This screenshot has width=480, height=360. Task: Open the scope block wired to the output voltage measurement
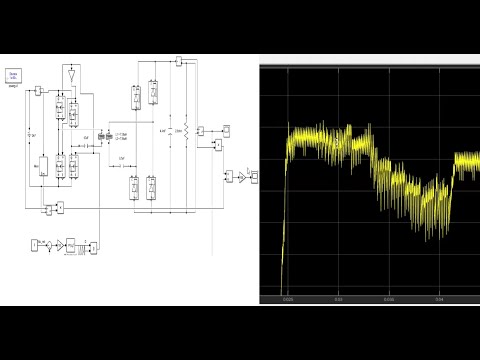(226, 131)
